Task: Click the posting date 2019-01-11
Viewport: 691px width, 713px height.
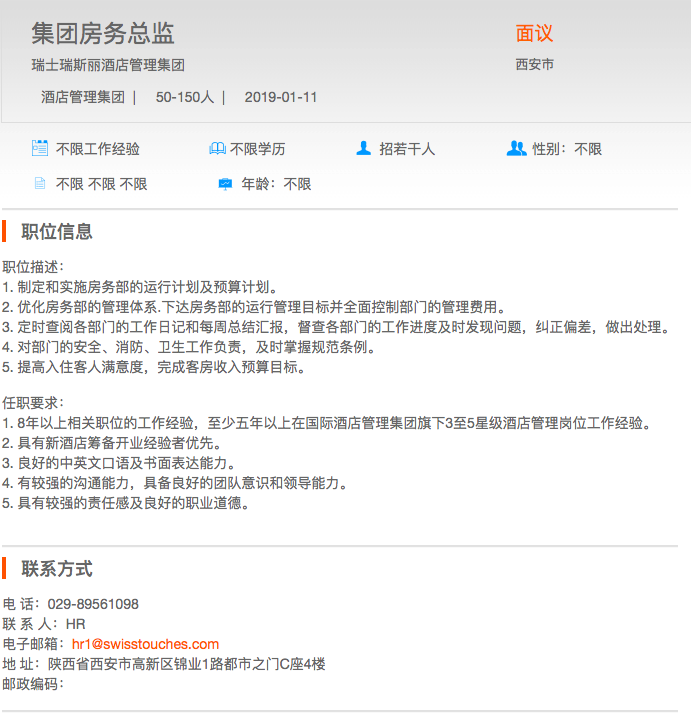Action: pyautogui.click(x=281, y=97)
